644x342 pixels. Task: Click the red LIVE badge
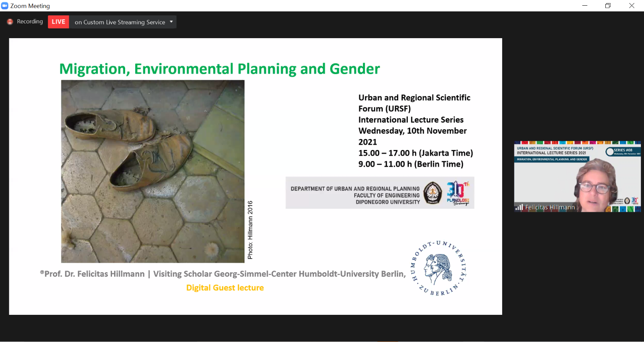58,21
